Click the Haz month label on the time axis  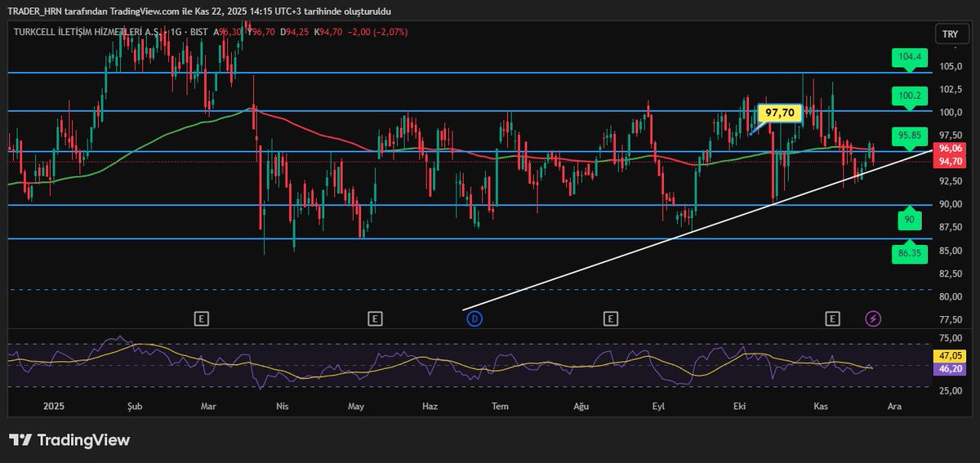430,405
